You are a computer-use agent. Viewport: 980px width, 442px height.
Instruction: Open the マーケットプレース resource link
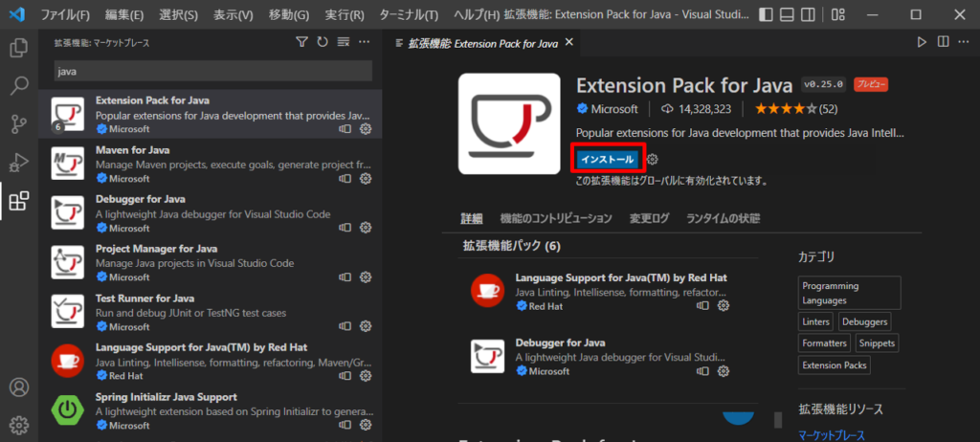point(832,435)
